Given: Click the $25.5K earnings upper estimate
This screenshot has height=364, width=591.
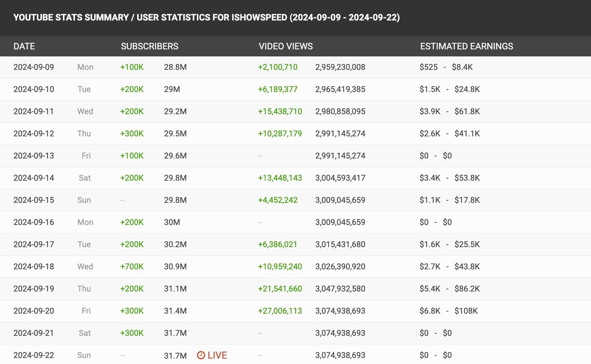Looking at the screenshot, I should 467,244.
